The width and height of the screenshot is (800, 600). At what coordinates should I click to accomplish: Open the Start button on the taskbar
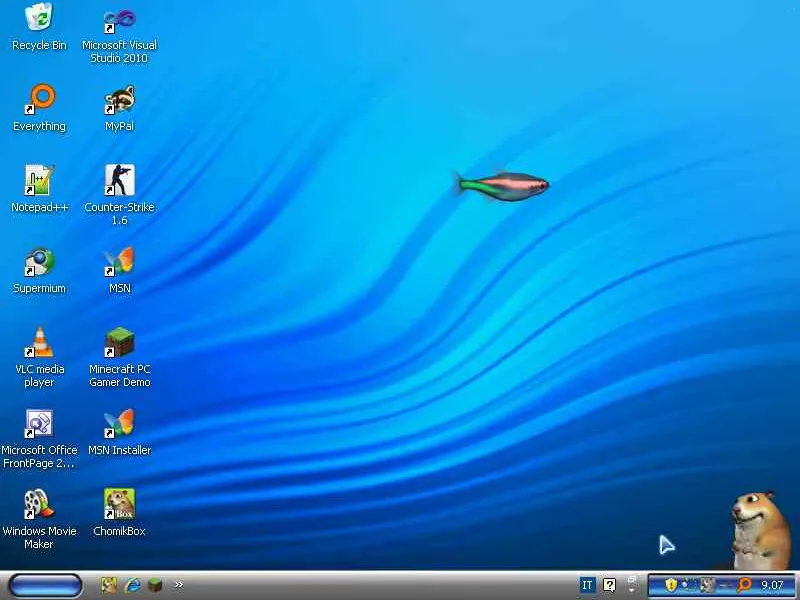tap(45, 585)
